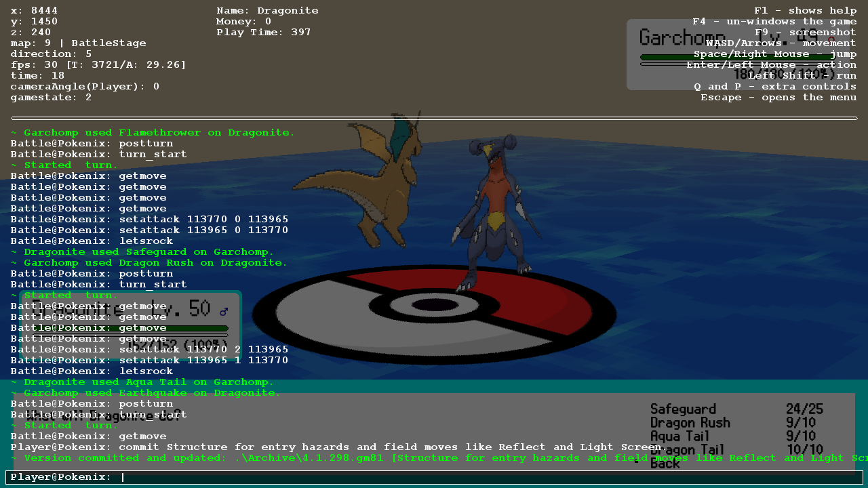Click the 'Escape - opens the menu' hint

pyautogui.click(x=778, y=98)
